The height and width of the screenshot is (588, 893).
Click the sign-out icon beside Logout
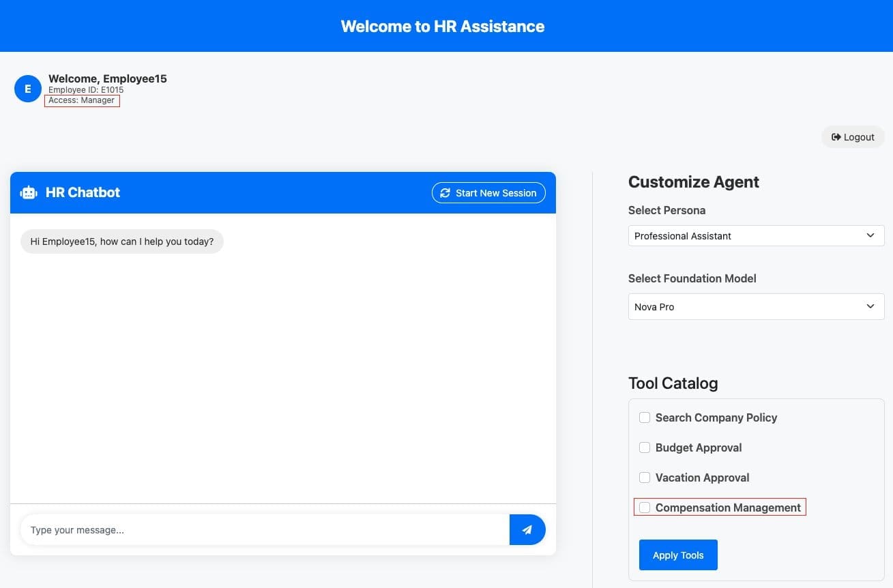point(836,137)
